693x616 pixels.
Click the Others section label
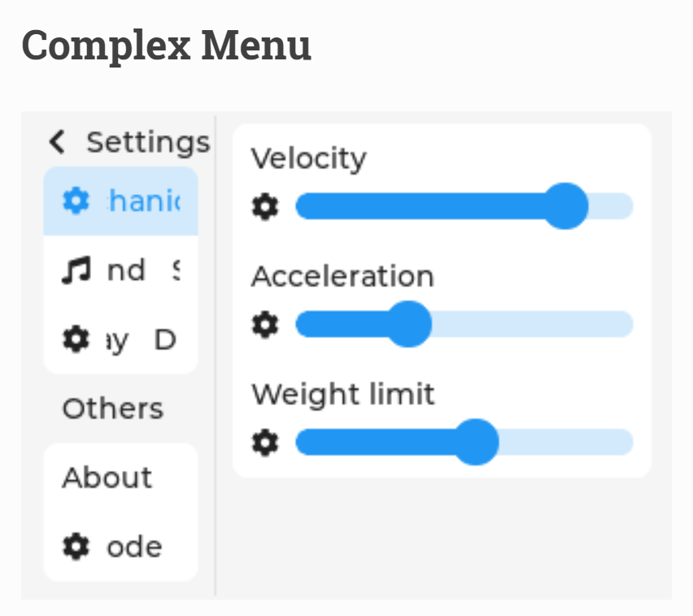point(113,408)
